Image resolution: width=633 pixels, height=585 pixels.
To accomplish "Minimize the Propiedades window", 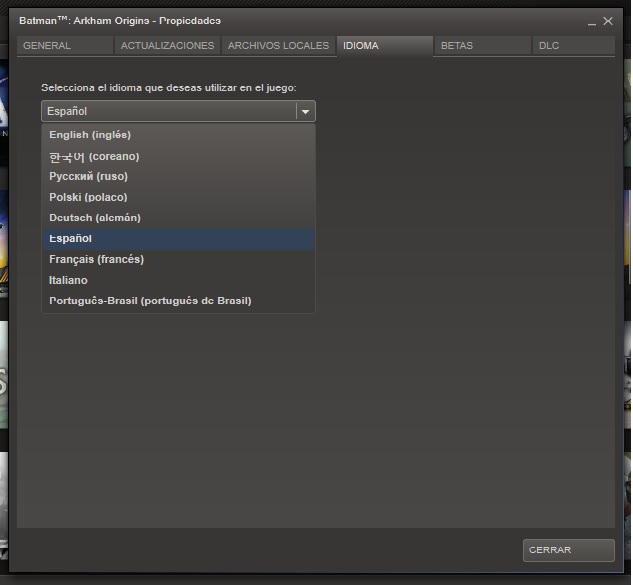I will pos(591,21).
